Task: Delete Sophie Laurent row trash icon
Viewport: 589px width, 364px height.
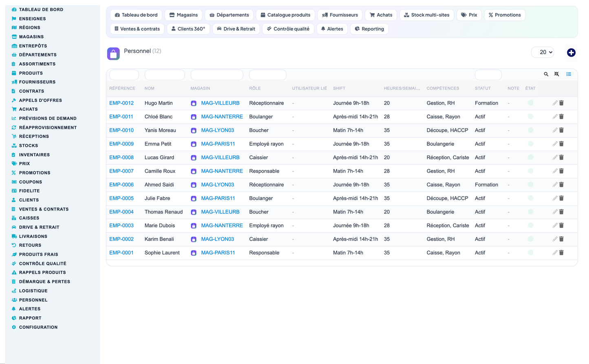Action: pos(561,253)
